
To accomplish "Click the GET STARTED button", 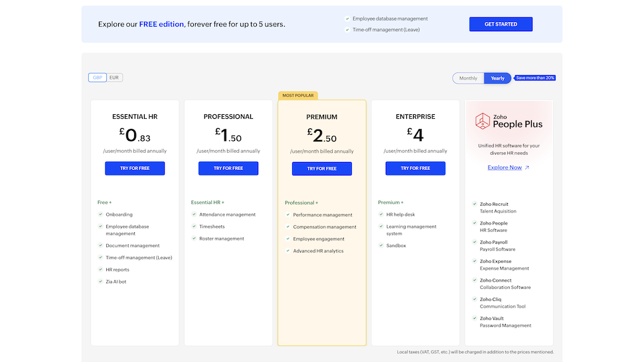I will [x=501, y=24].
